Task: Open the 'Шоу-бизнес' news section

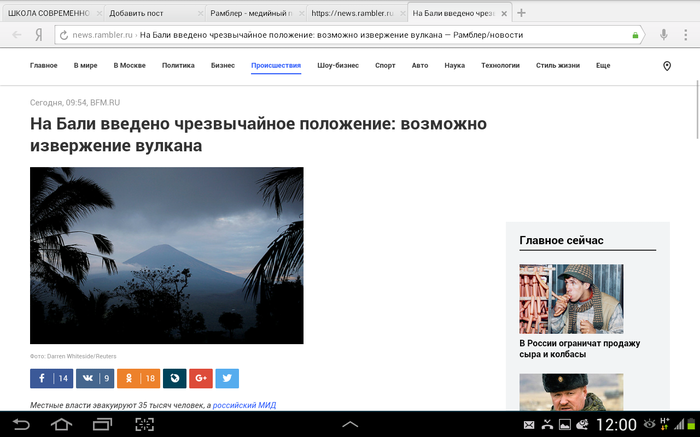Action: pos(338,65)
